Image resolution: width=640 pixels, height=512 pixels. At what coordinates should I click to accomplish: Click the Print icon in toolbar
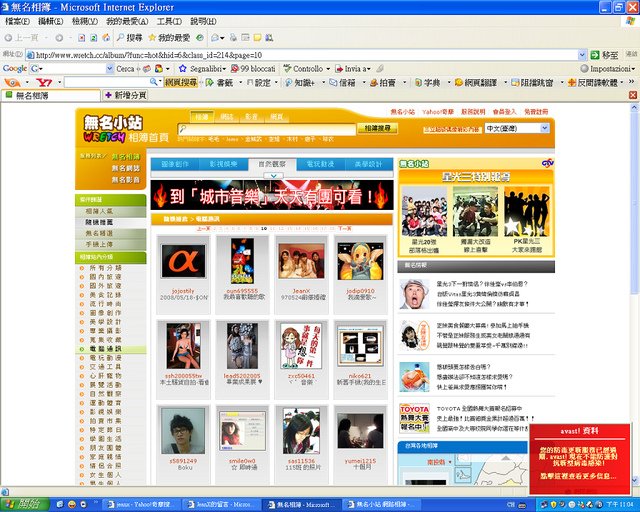[x=233, y=38]
